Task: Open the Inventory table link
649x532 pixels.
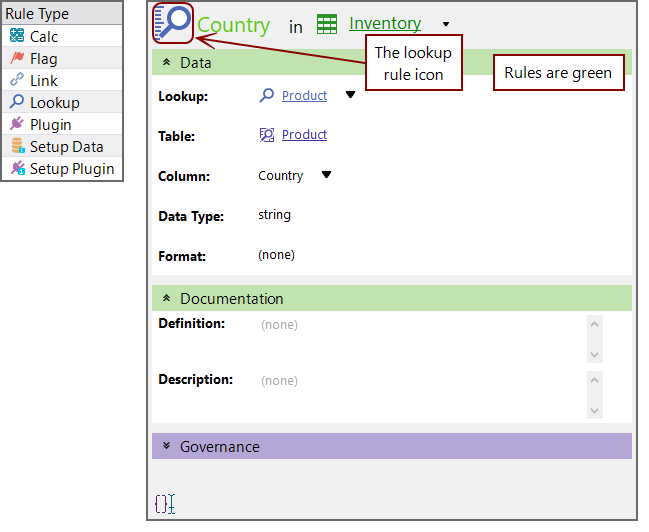Action: (x=385, y=23)
